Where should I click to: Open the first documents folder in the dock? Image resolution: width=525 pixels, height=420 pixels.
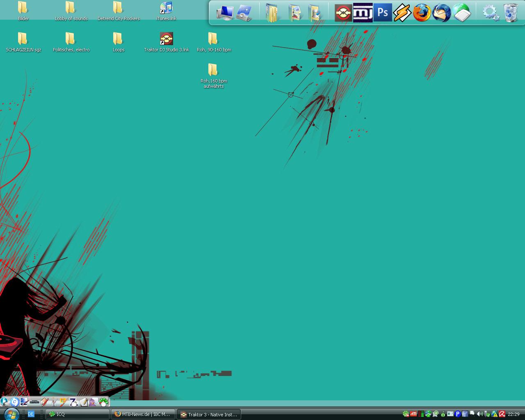click(x=272, y=13)
